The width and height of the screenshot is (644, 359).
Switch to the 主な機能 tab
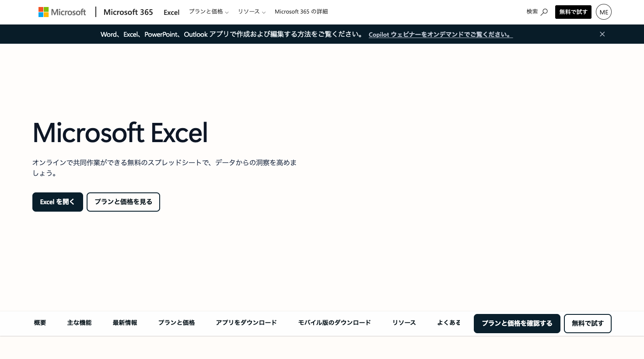click(x=79, y=323)
